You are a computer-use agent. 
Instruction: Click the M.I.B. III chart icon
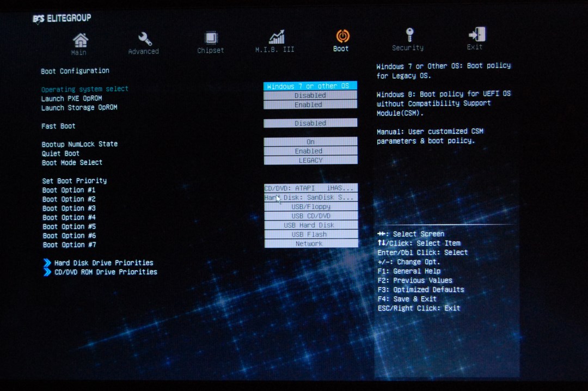(277, 37)
